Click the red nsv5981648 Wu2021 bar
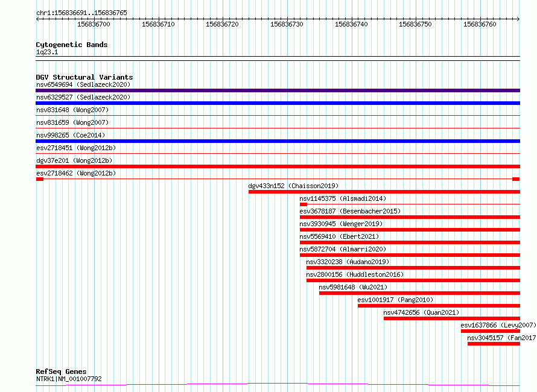The height and width of the screenshot is (392, 537). (419, 293)
